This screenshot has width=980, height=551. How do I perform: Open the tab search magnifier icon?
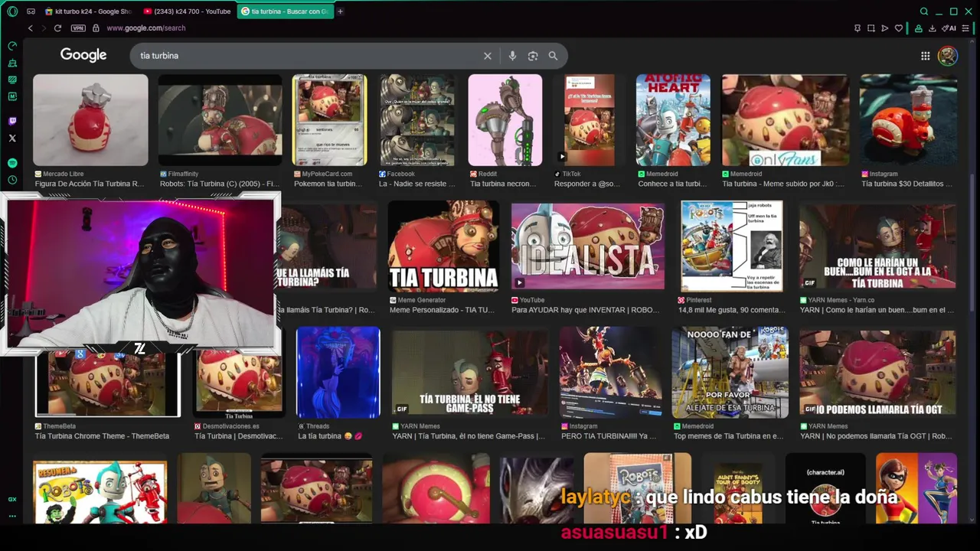coord(924,11)
